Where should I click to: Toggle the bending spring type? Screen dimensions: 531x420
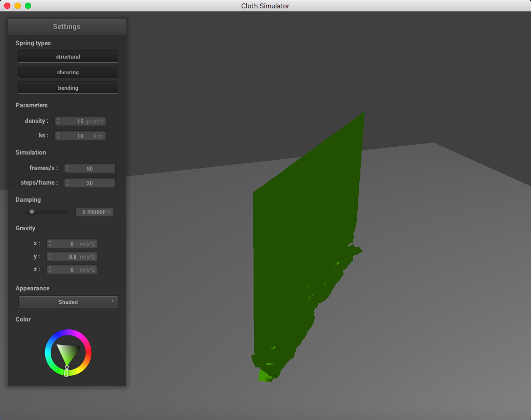68,88
